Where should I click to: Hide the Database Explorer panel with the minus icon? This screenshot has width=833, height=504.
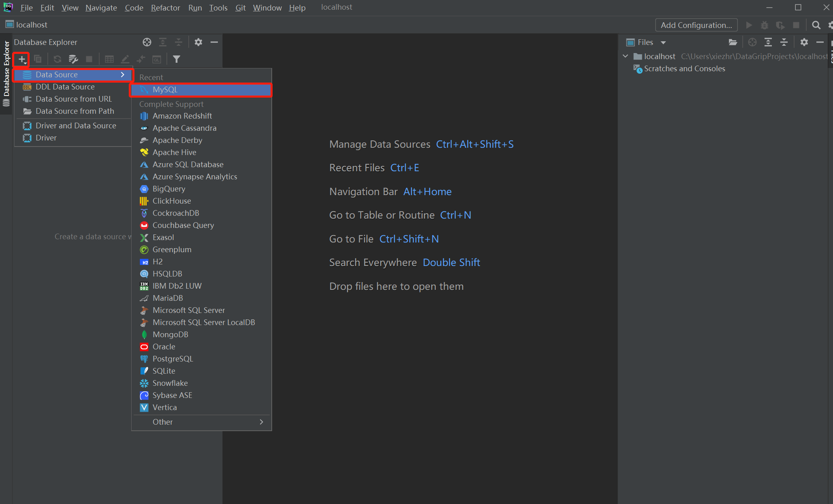[214, 42]
